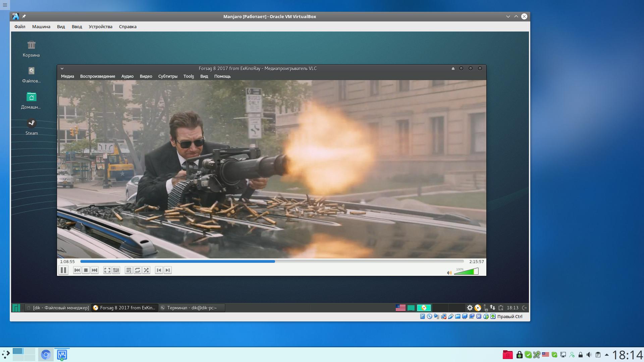Click guest panel logout icon
The image size is (644, 362).
click(524, 308)
